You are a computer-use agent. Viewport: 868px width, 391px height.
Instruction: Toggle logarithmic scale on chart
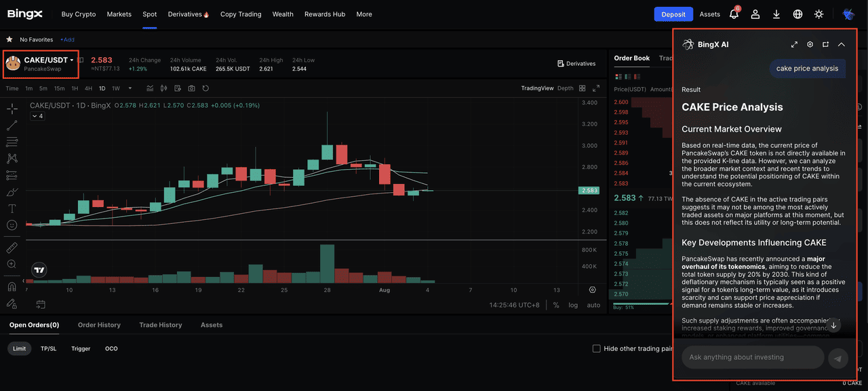pos(573,305)
